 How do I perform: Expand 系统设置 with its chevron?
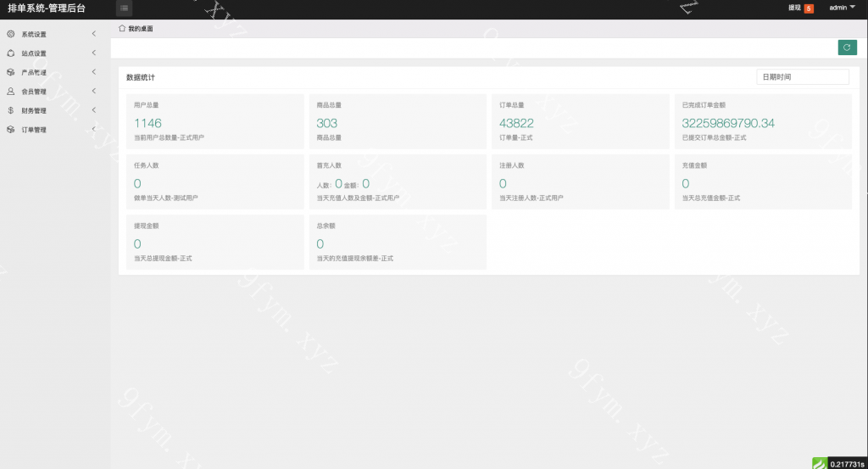coord(94,34)
